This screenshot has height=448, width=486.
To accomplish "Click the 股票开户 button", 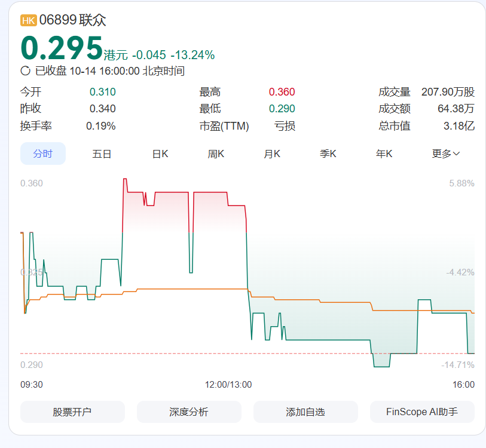I will tap(72, 412).
